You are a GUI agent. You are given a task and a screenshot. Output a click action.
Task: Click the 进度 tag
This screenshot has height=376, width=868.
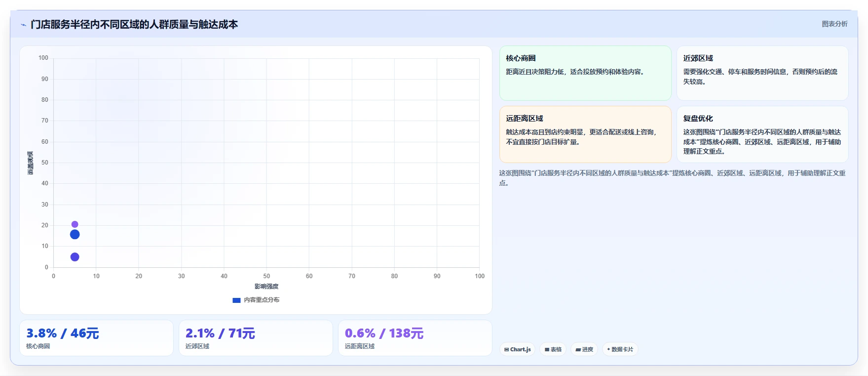point(584,349)
